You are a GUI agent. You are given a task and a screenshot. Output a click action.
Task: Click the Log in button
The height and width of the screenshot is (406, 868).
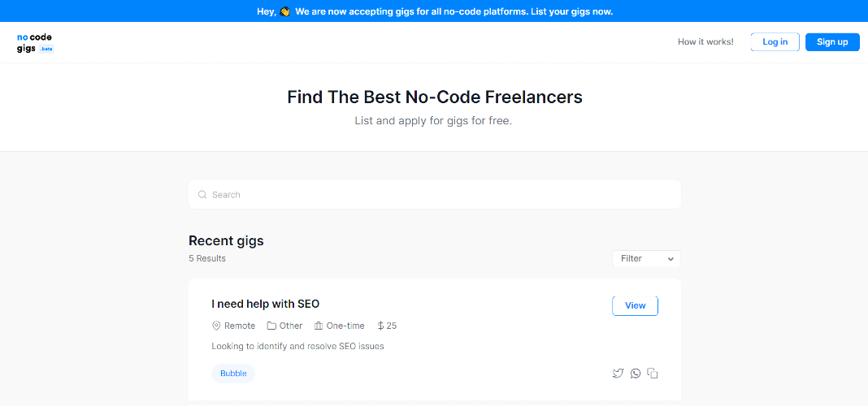click(775, 42)
